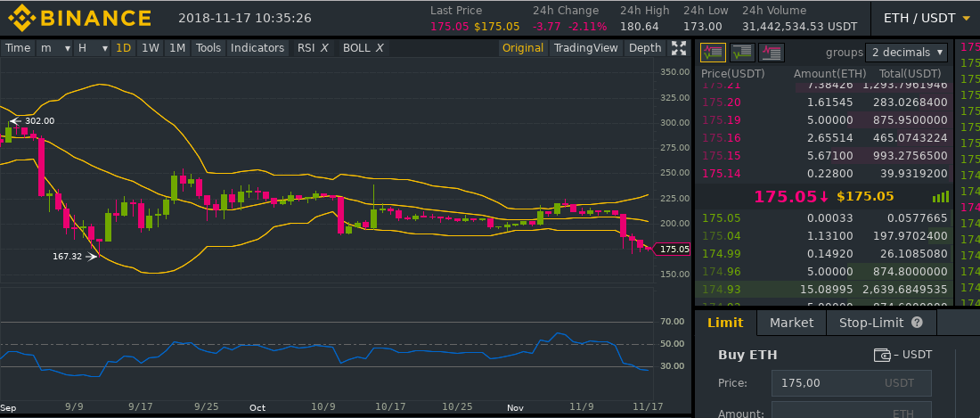Toggle fullscreen chart with expand icon
Image resolution: width=980 pixels, height=418 pixels.
click(x=679, y=48)
